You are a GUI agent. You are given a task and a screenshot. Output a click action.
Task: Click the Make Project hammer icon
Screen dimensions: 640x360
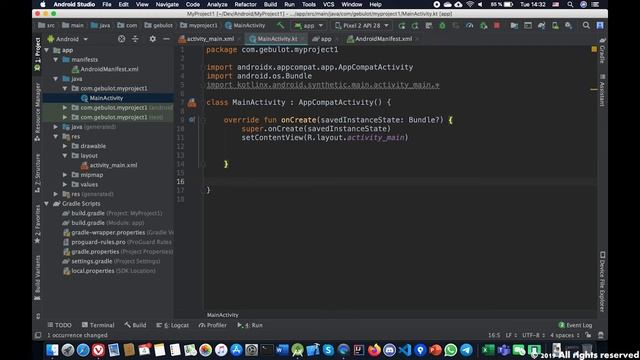[x=280, y=25]
